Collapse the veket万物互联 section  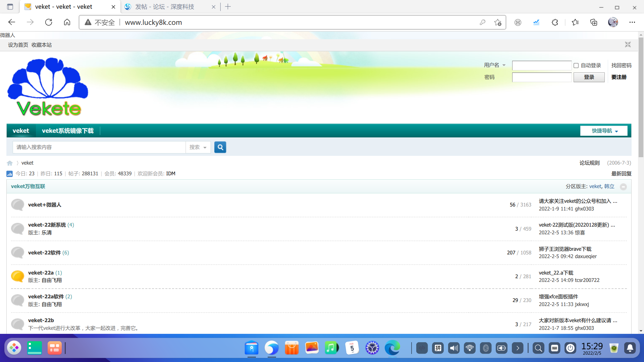pyautogui.click(x=623, y=187)
